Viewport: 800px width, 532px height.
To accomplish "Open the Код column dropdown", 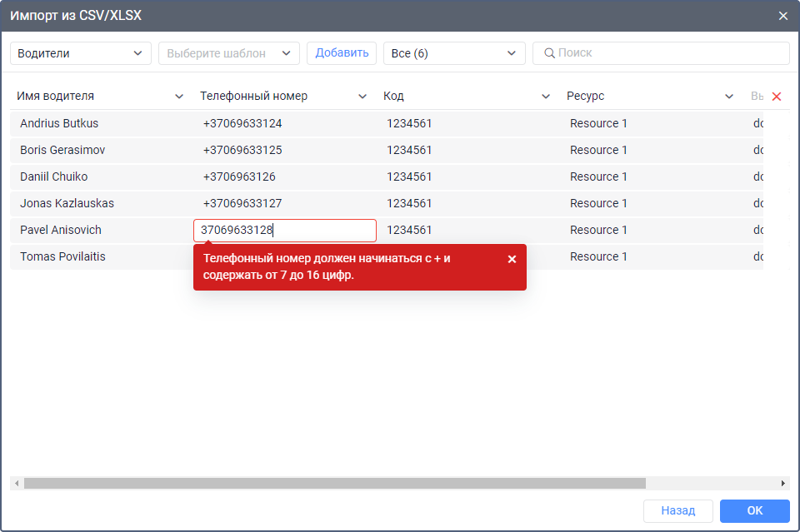I will pos(546,97).
